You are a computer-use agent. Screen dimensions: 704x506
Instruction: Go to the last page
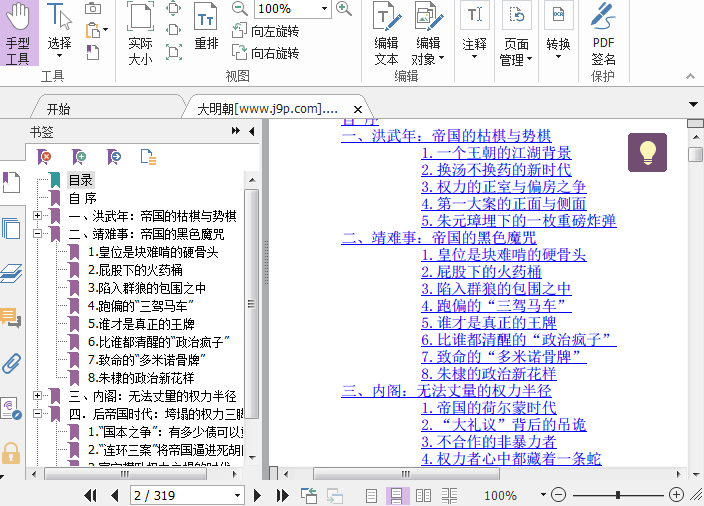282,495
